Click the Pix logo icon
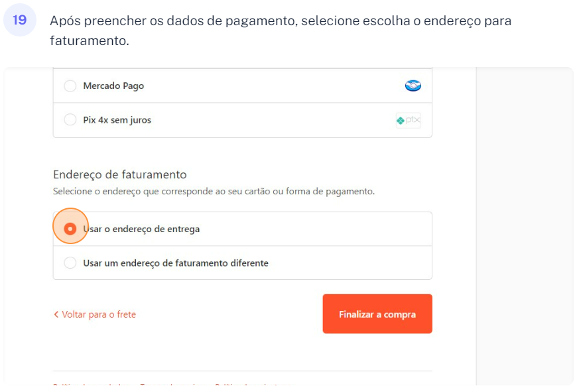Screen dimensions: 577x392 [x=409, y=121]
